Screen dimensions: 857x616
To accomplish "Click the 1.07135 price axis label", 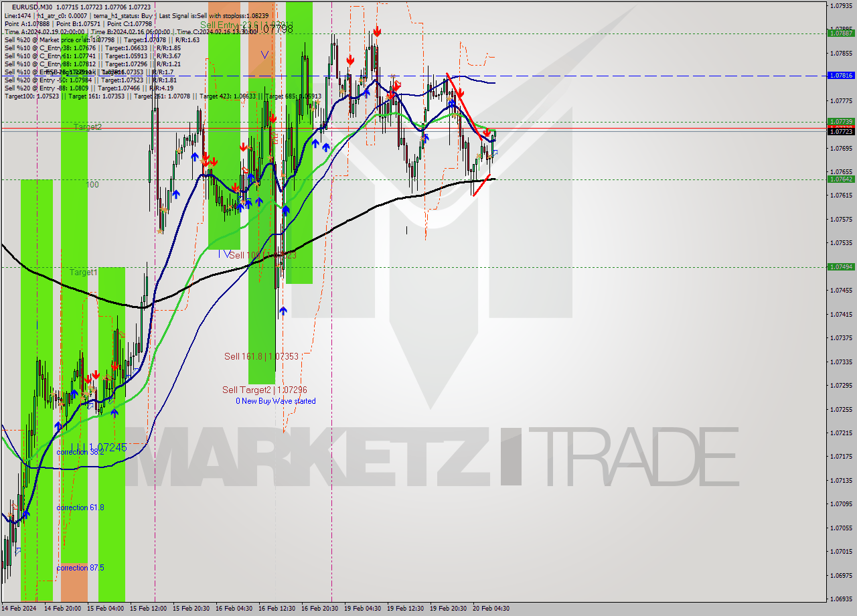I will [x=841, y=480].
